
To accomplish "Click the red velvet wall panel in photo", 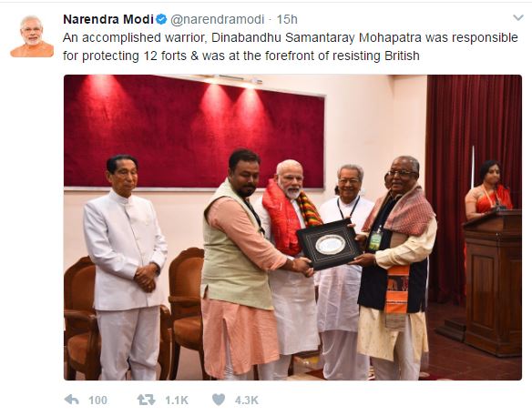I will coord(194,130).
